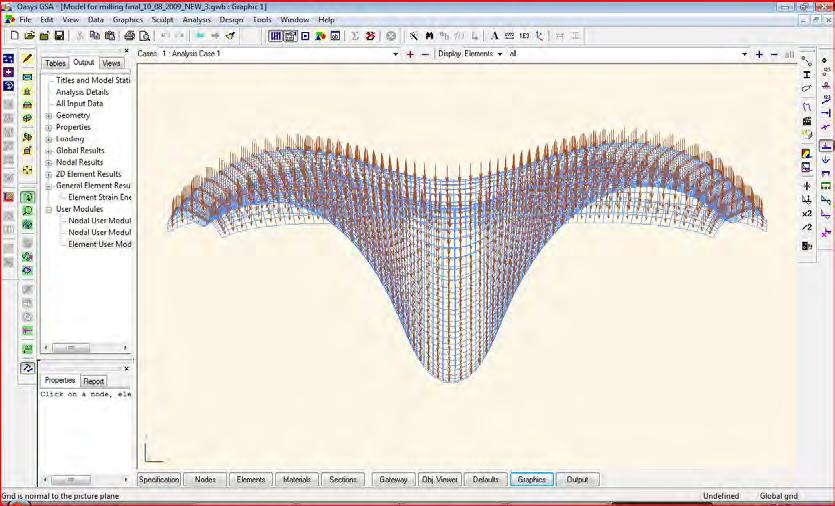Switch to the Report tab
835x506 pixels.
point(93,381)
